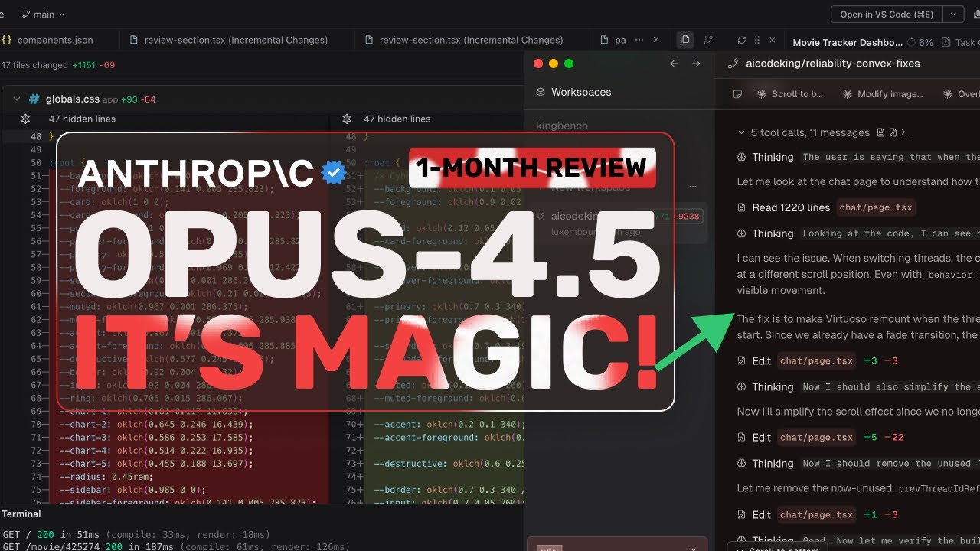This screenshot has width=980, height=551.
Task: Click the note icon left of chat tabs
Action: pyautogui.click(x=737, y=94)
